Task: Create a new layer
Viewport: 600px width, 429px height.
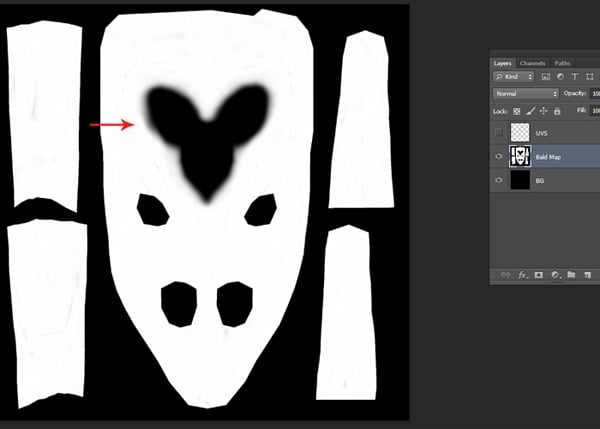Action: click(587, 275)
